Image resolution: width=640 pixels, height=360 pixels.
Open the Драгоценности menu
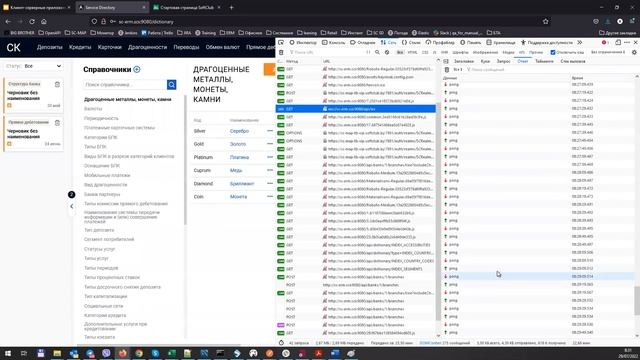pos(147,47)
